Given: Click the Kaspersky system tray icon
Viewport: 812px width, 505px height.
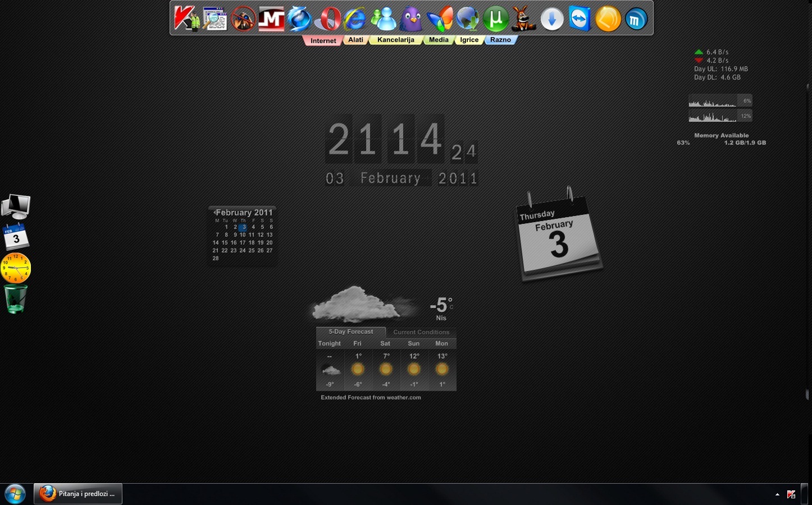Looking at the screenshot, I should 791,494.
